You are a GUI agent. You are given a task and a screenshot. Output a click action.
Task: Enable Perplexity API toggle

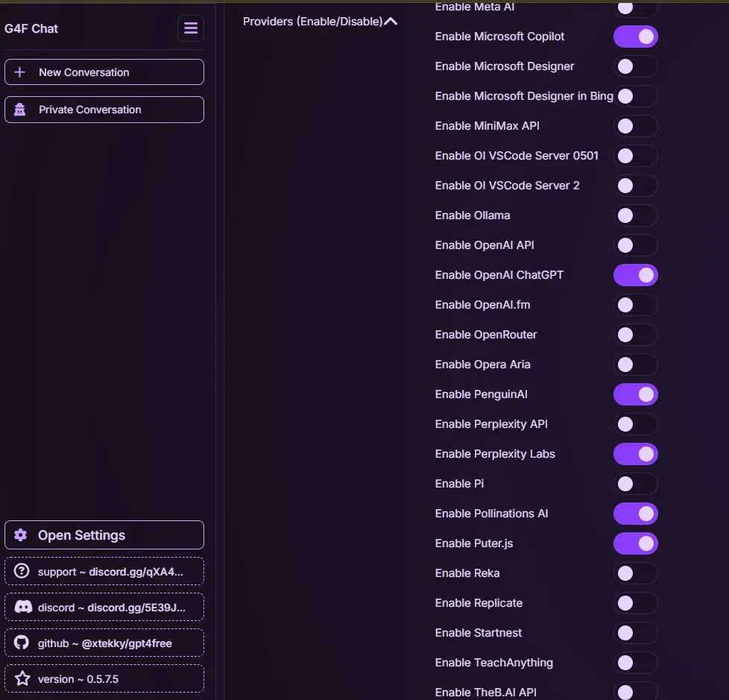(636, 424)
